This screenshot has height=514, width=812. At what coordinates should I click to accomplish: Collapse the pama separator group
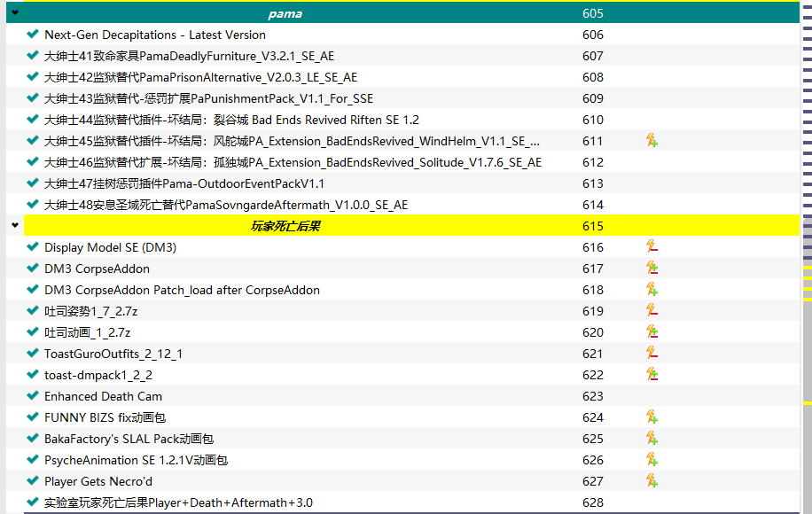[x=15, y=13]
